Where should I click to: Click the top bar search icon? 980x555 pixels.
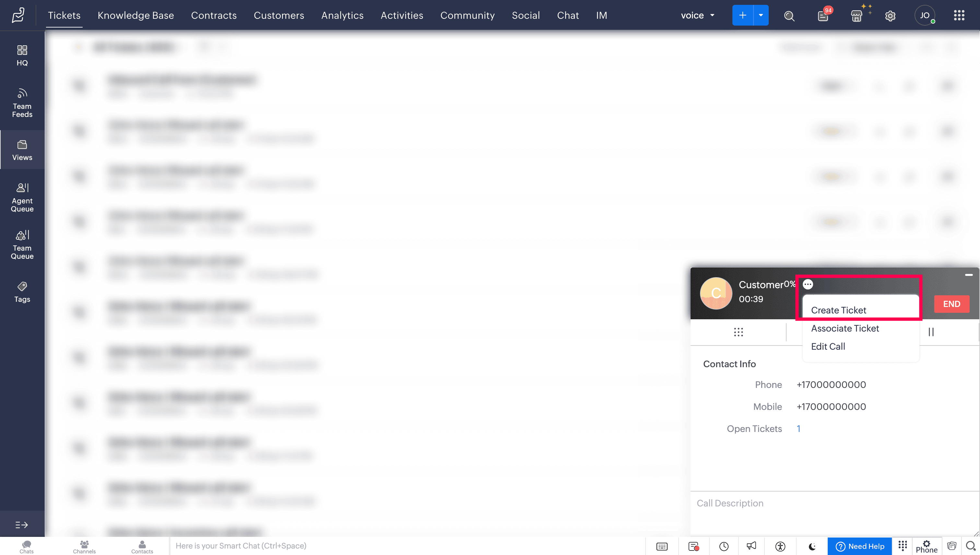click(x=789, y=16)
